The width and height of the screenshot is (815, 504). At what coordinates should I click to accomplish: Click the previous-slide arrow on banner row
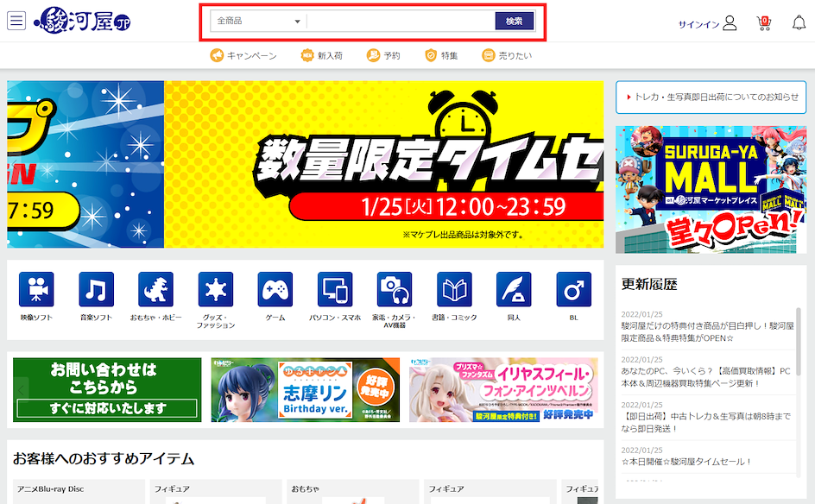(22, 390)
